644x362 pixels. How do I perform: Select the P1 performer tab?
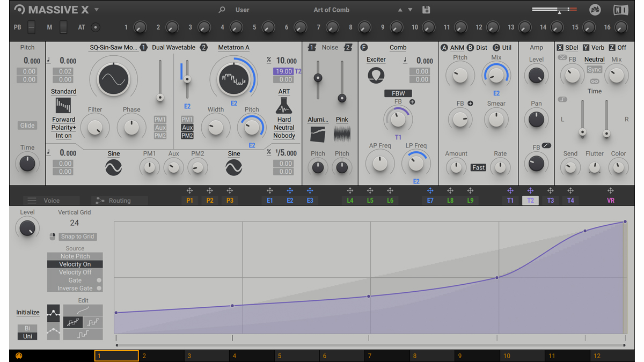point(189,201)
